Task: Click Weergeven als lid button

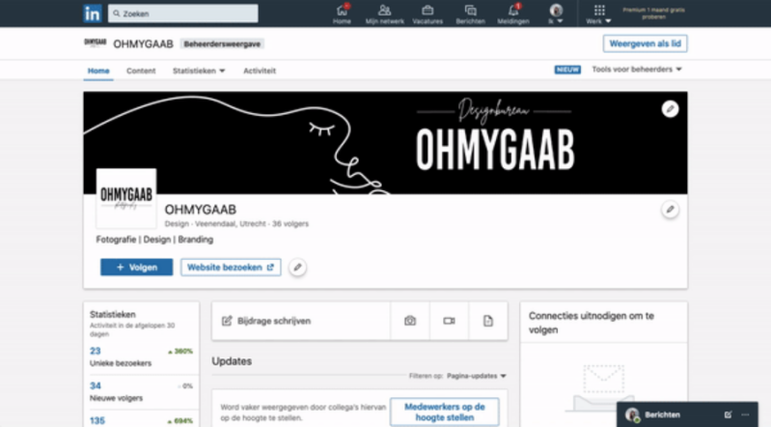Action: click(645, 43)
